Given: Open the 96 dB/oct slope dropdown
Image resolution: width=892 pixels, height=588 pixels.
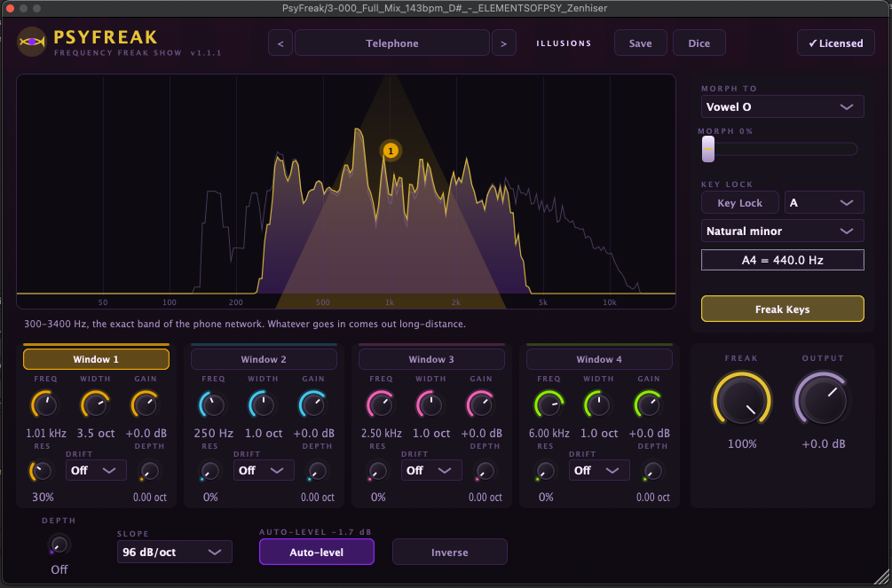Looking at the screenshot, I should click(x=175, y=553).
